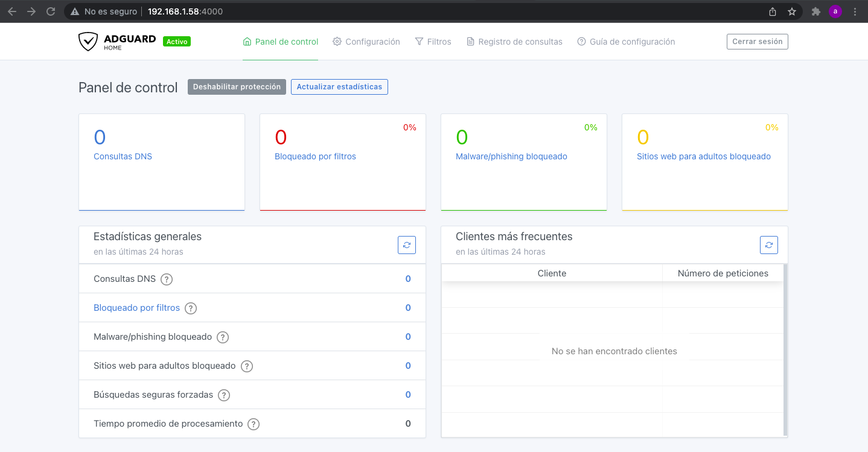
Task: Open the Configuración menu
Action: 366,42
